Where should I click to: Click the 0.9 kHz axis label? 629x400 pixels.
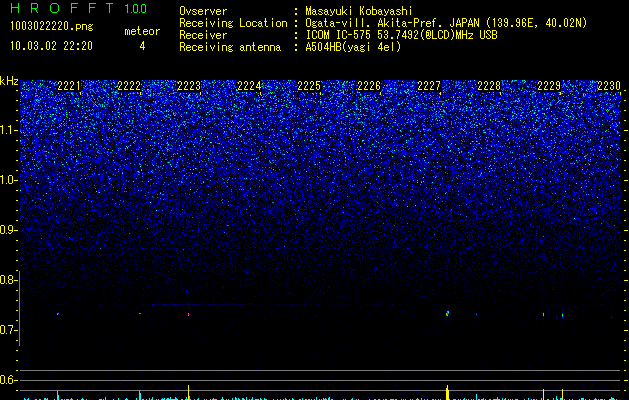[9, 230]
